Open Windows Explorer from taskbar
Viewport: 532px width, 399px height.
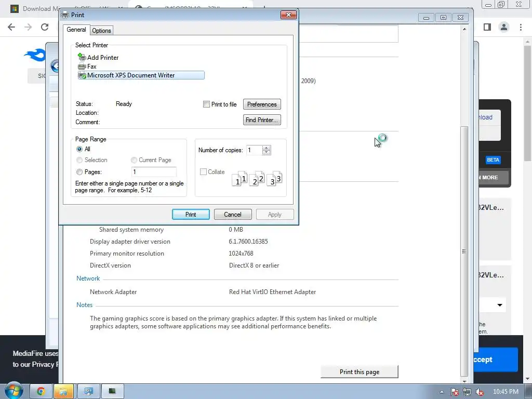click(x=63, y=392)
